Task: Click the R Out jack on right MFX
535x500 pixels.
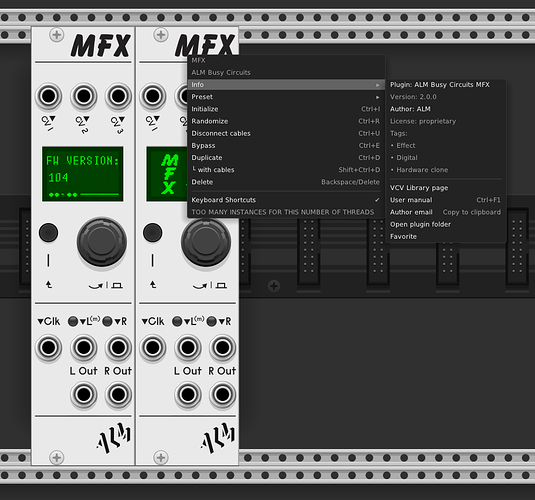Action: click(222, 395)
